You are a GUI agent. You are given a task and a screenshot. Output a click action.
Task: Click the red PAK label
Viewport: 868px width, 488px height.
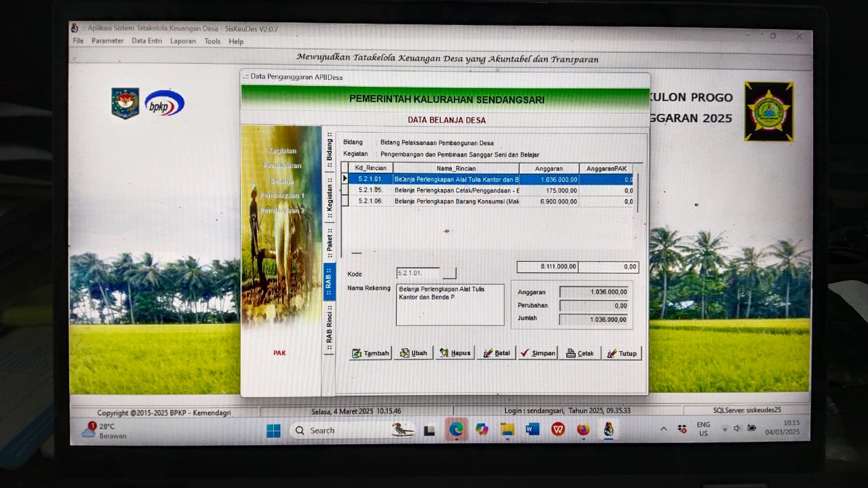(x=279, y=353)
